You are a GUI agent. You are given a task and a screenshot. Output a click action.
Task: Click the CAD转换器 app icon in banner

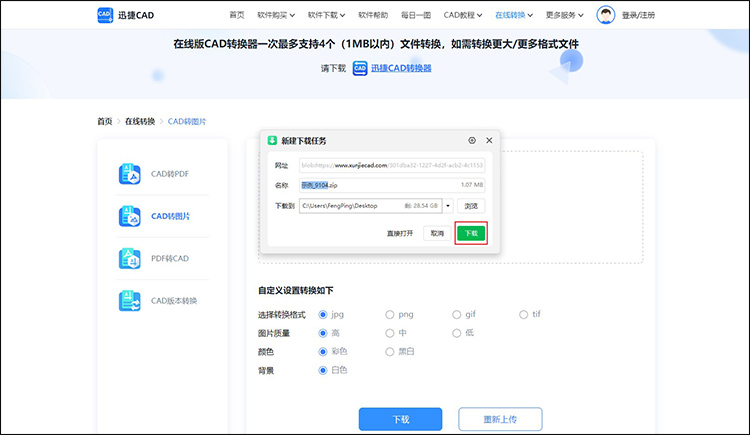point(360,68)
